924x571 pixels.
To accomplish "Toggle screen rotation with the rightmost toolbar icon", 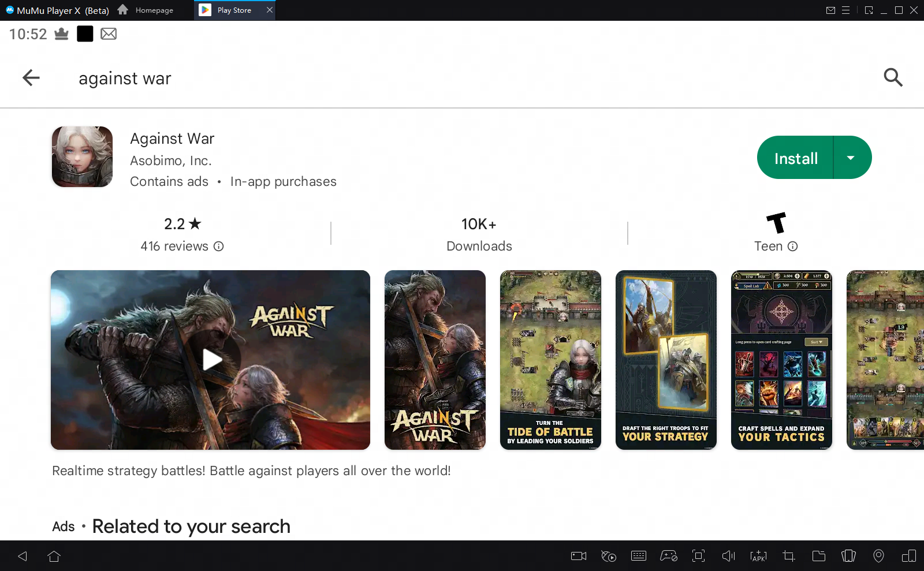I will [908, 555].
